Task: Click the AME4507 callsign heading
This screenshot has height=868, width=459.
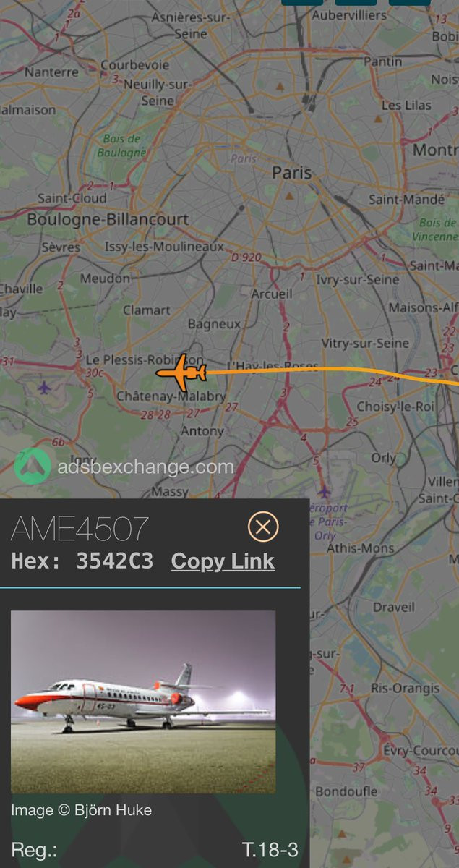Action: tap(80, 530)
